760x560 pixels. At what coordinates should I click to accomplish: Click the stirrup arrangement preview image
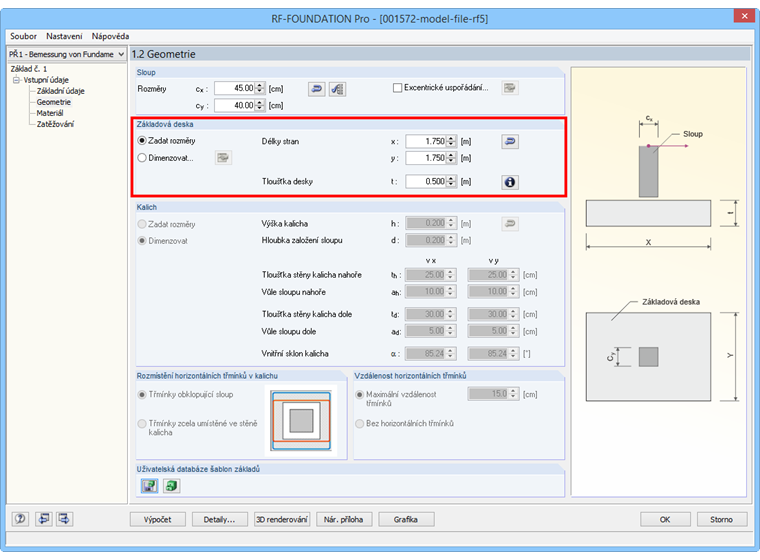click(x=301, y=420)
